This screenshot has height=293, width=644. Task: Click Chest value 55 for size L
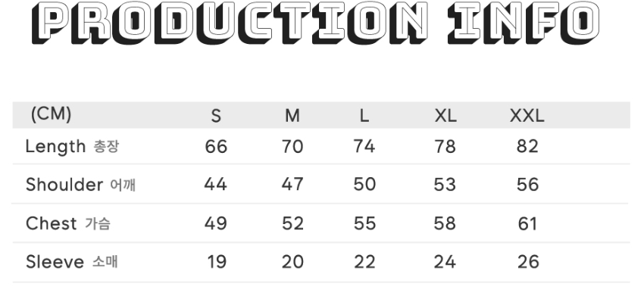pyautogui.click(x=364, y=223)
